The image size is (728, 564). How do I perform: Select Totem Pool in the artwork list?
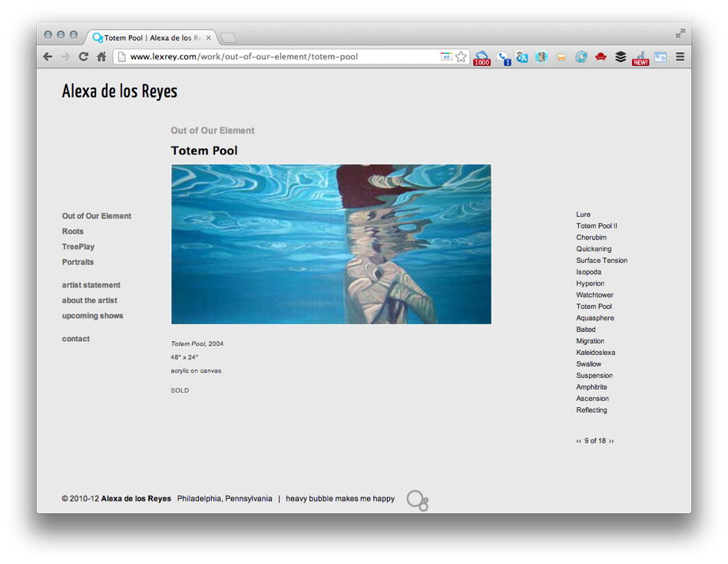click(594, 307)
